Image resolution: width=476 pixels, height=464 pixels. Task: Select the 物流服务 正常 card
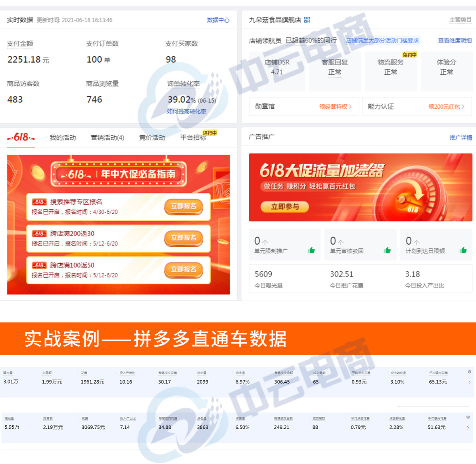click(391, 71)
